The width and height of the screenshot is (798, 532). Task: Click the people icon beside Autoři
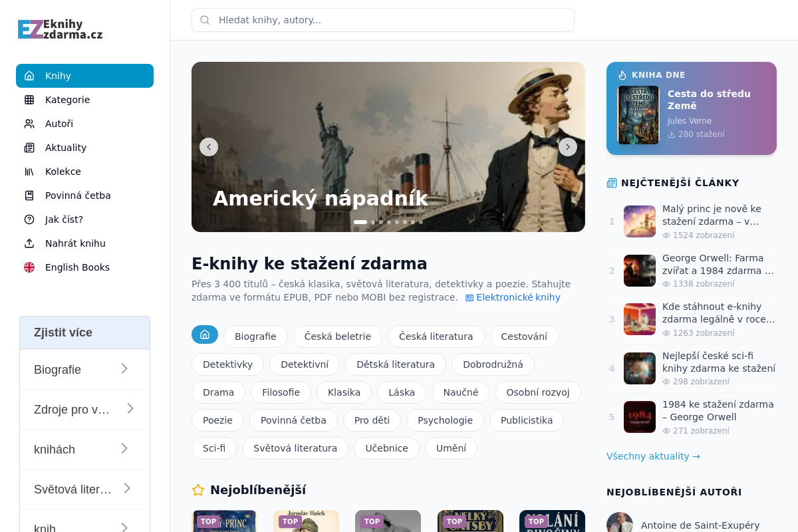(x=29, y=124)
